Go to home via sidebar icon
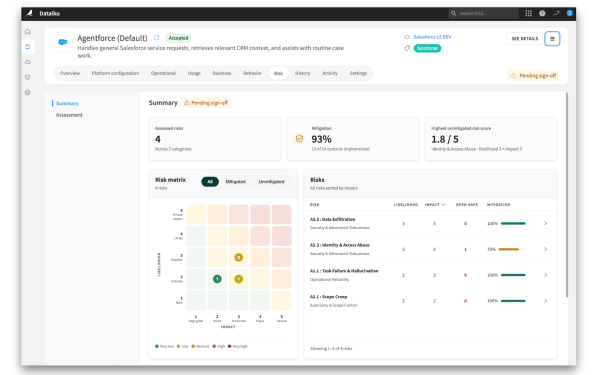Viewport: 600px width, 375px height. pyautogui.click(x=28, y=32)
